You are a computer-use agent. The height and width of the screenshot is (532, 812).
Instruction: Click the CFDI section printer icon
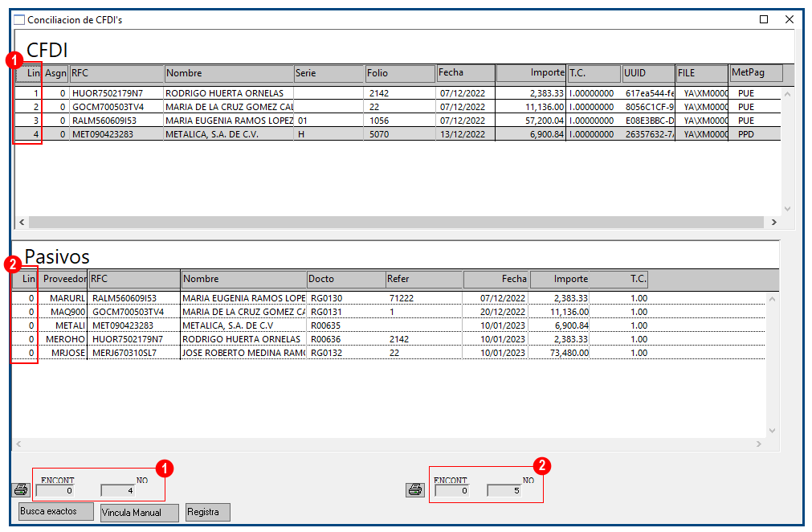pos(20,489)
